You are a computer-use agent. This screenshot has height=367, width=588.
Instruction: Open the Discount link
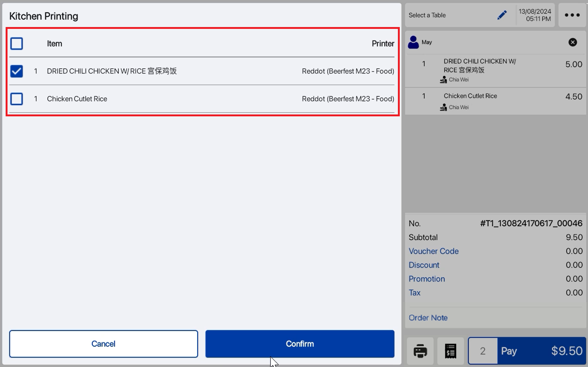(424, 265)
